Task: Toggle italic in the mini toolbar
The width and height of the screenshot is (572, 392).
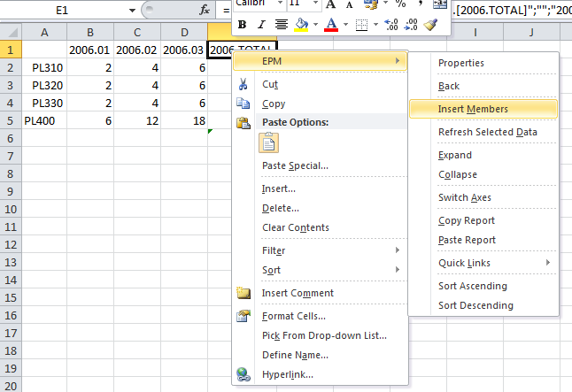Action: 261,25
